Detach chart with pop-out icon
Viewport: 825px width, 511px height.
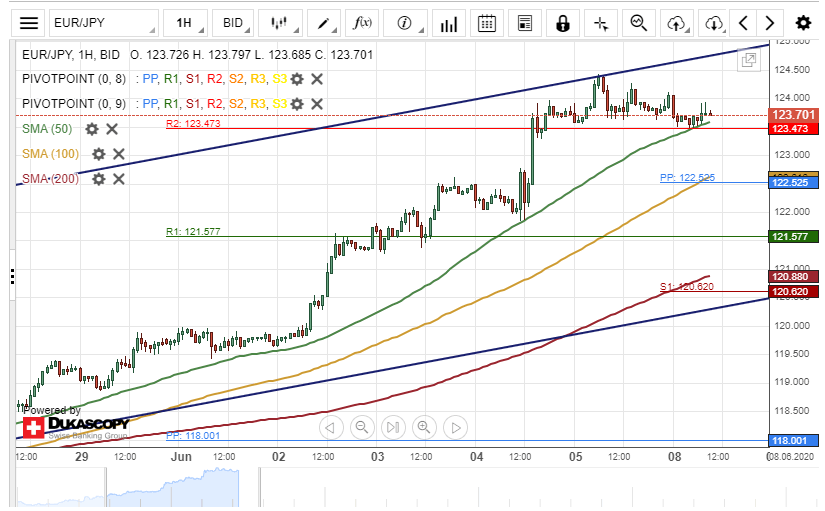(x=748, y=60)
